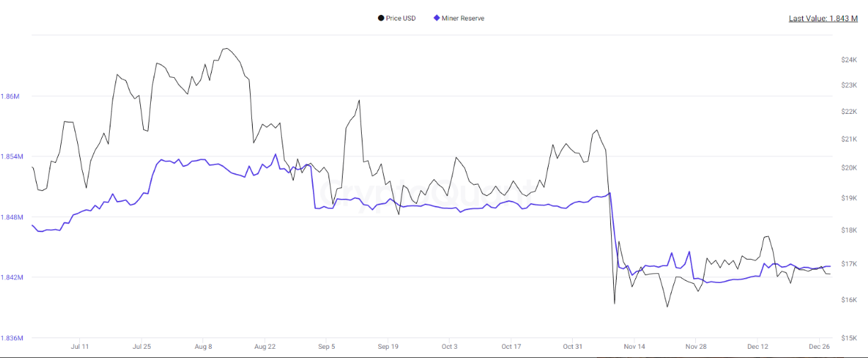Toggle the Price USD series label
The width and height of the screenshot is (868, 358).
coord(401,18)
